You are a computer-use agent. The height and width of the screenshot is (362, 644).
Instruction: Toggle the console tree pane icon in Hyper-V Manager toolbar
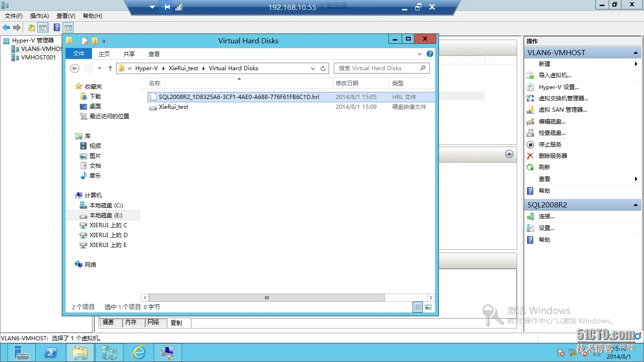43,28
